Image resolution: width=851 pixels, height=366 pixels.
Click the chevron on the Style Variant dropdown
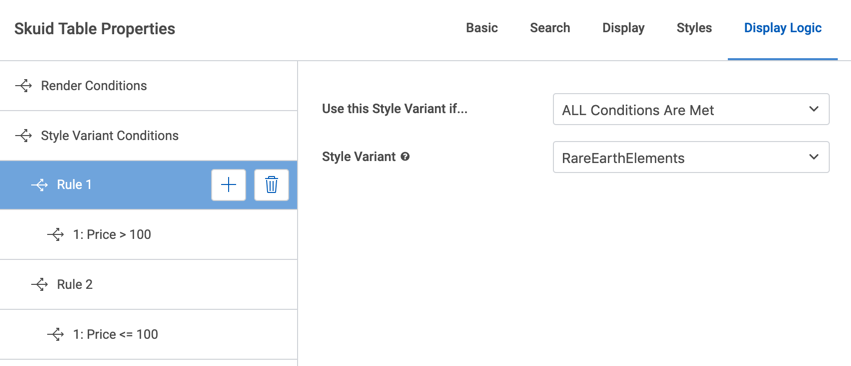813,157
